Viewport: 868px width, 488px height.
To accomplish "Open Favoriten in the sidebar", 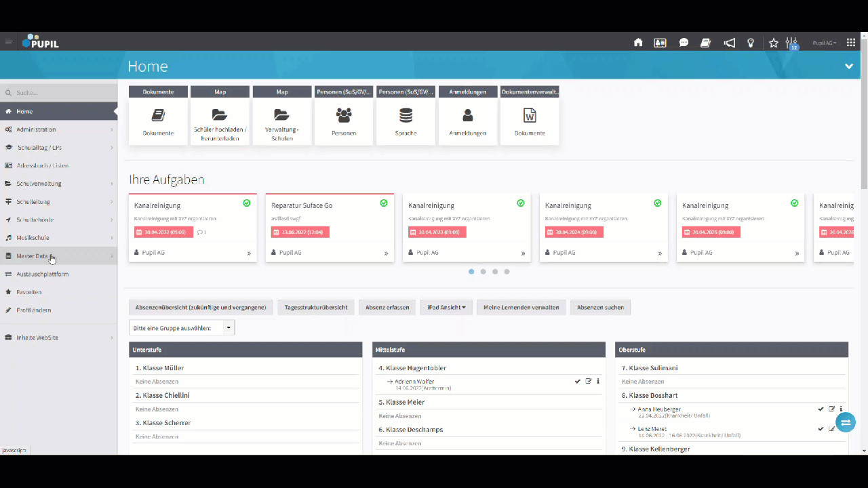I will coord(59,292).
